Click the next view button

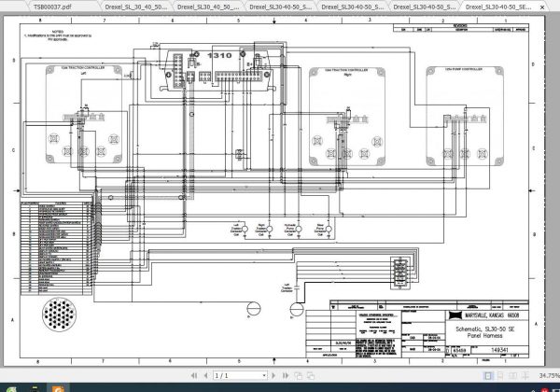pyautogui.click(x=311, y=375)
